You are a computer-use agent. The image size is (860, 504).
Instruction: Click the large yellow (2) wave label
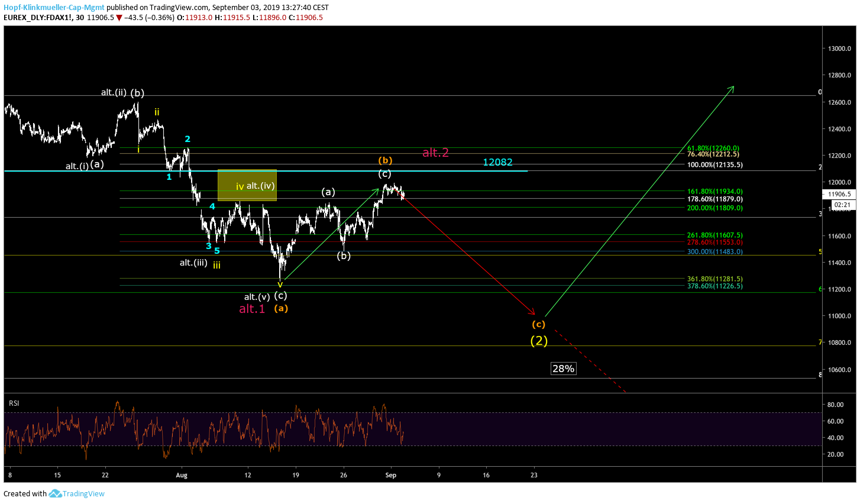coord(538,340)
